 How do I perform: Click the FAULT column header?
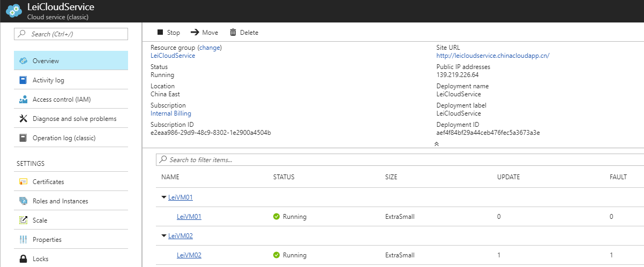click(x=618, y=177)
